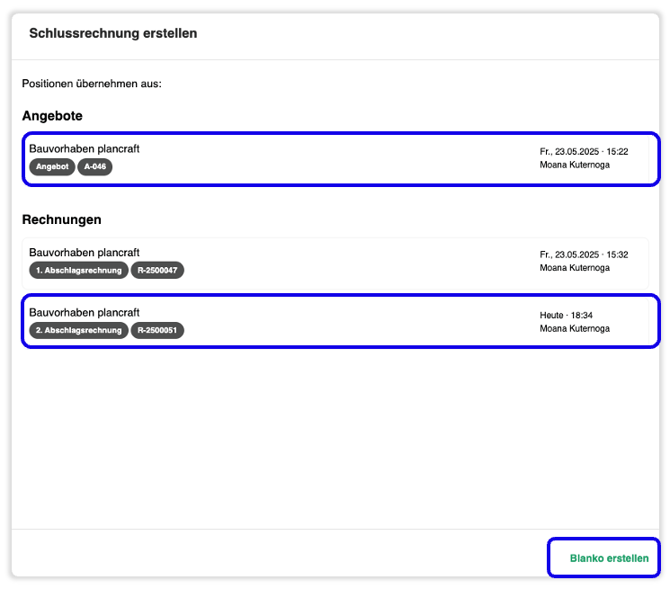The height and width of the screenshot is (589, 670).
Task: Click the R-2500051 badge
Action: click(157, 330)
